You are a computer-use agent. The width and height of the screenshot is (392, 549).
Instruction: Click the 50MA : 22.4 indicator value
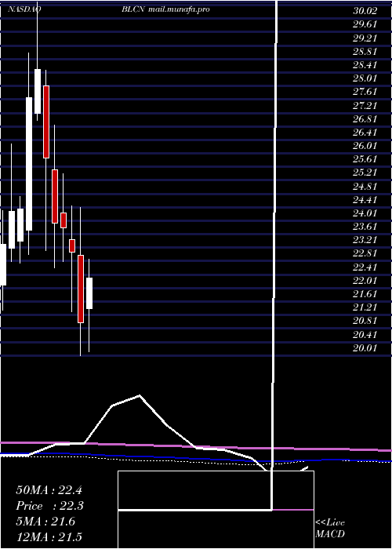(49, 490)
